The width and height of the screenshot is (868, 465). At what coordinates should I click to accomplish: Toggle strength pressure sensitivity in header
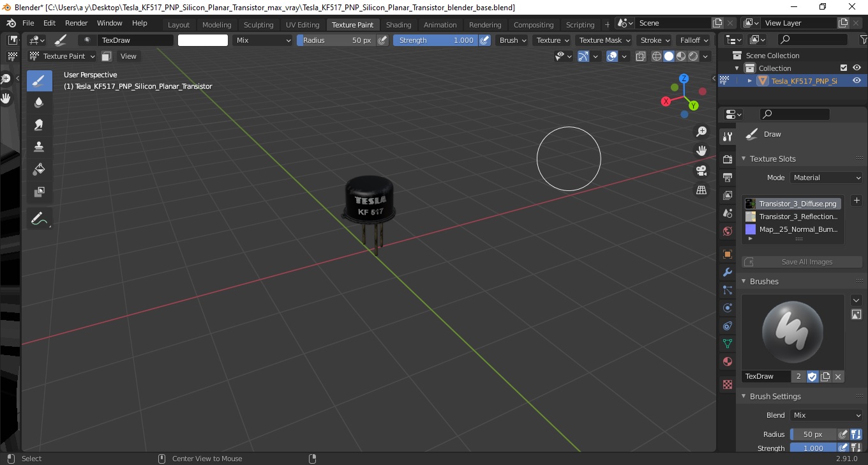485,40
